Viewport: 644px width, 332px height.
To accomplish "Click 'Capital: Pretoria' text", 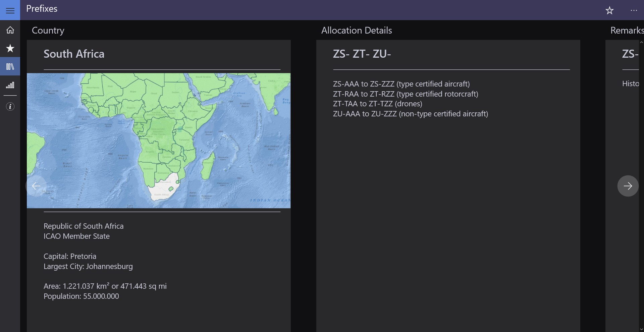I will tap(70, 256).
